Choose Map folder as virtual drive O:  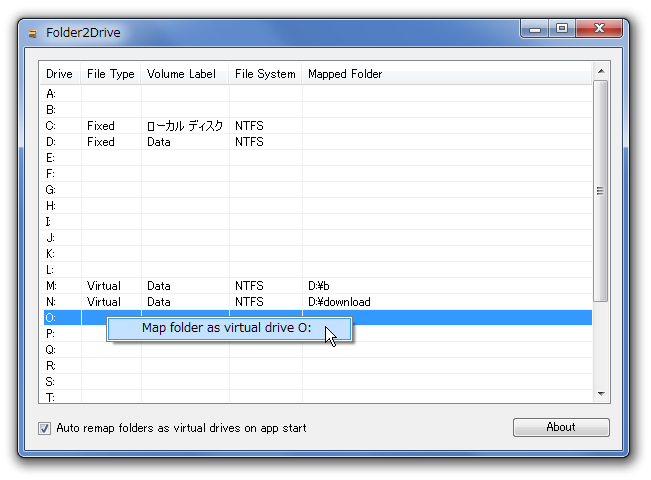click(x=230, y=328)
